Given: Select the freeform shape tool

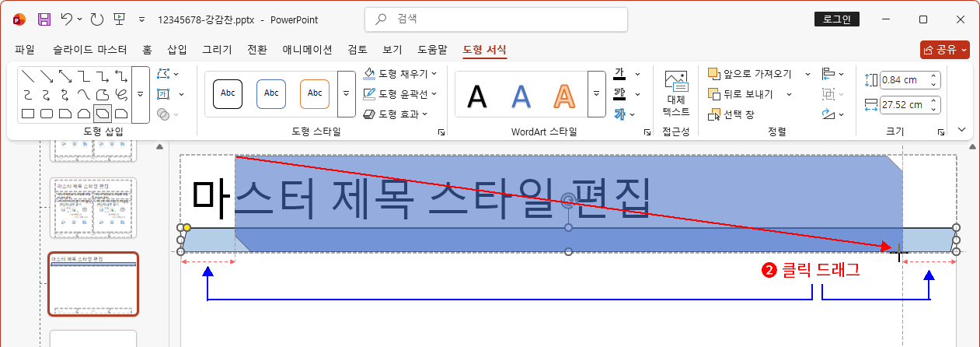Looking at the screenshot, I should click(103, 95).
